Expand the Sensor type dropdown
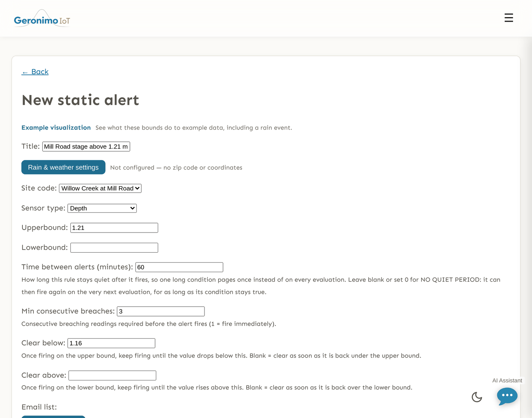Viewport: 532px width, 418px height. [102, 208]
